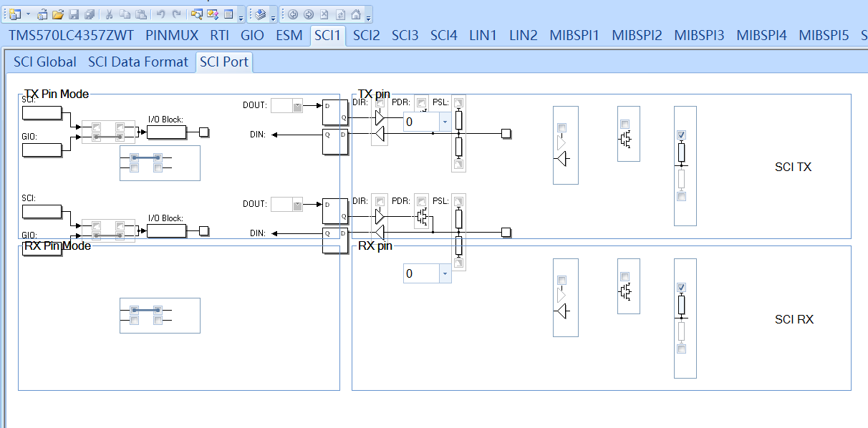
Task: Toggle SCI TX pull-down resistor bottom checkbox
Action: click(x=682, y=196)
